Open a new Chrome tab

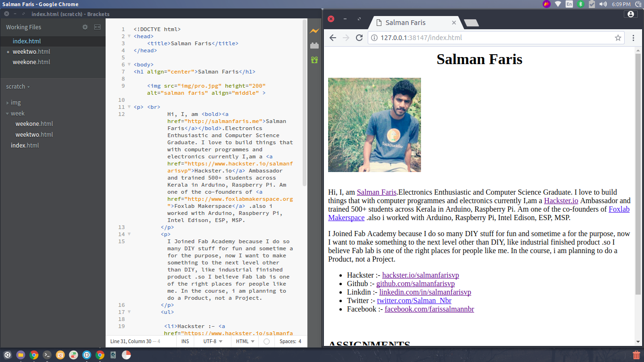471,23
